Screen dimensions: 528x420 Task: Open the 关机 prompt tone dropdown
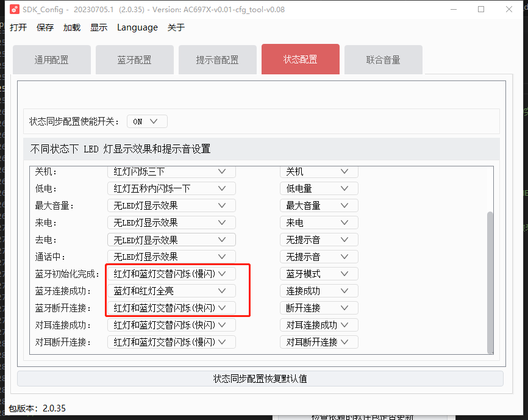[x=319, y=171]
